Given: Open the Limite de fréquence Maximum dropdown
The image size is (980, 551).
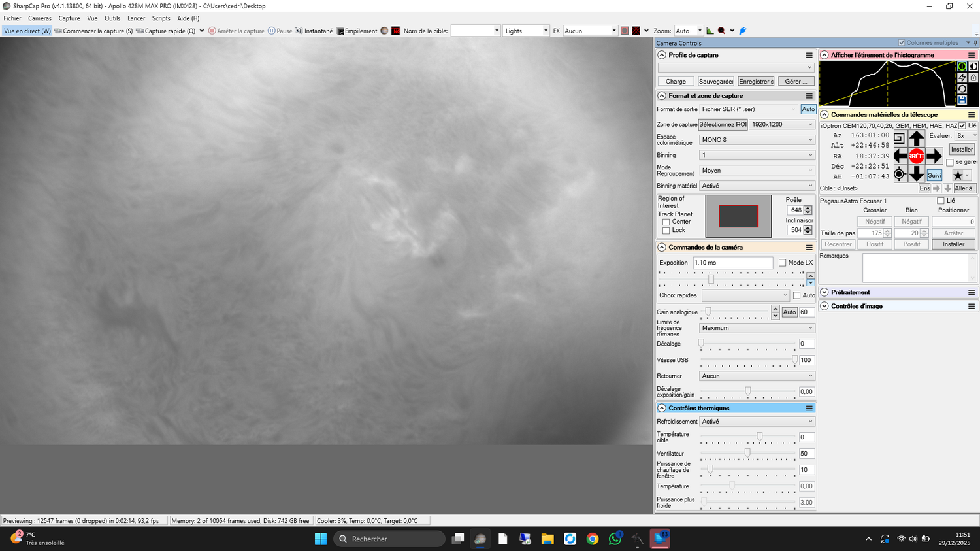Looking at the screenshot, I should point(757,328).
